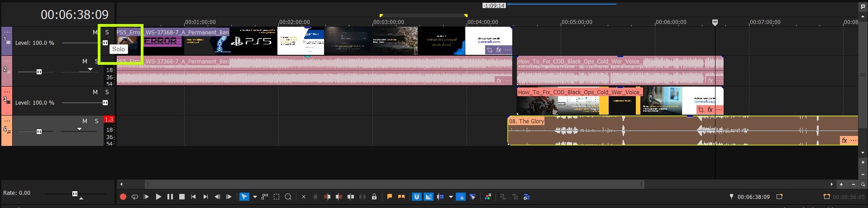This screenshot has width=868, height=208.
Task: Go to end of timeline
Action: (x=205, y=197)
